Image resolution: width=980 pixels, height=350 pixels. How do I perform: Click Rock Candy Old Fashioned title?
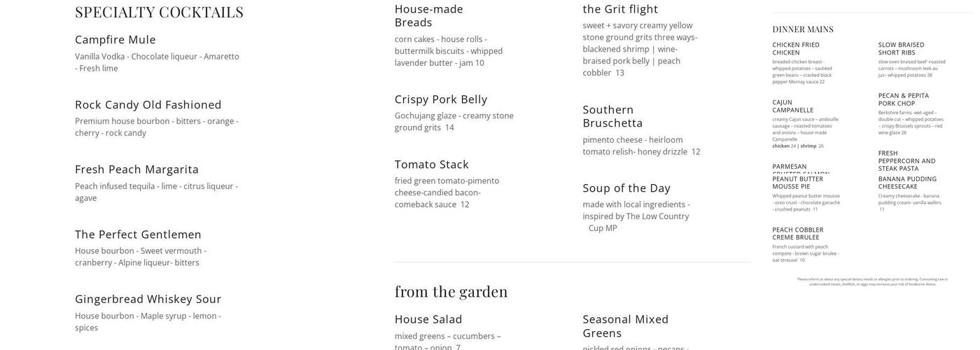pyautogui.click(x=148, y=104)
